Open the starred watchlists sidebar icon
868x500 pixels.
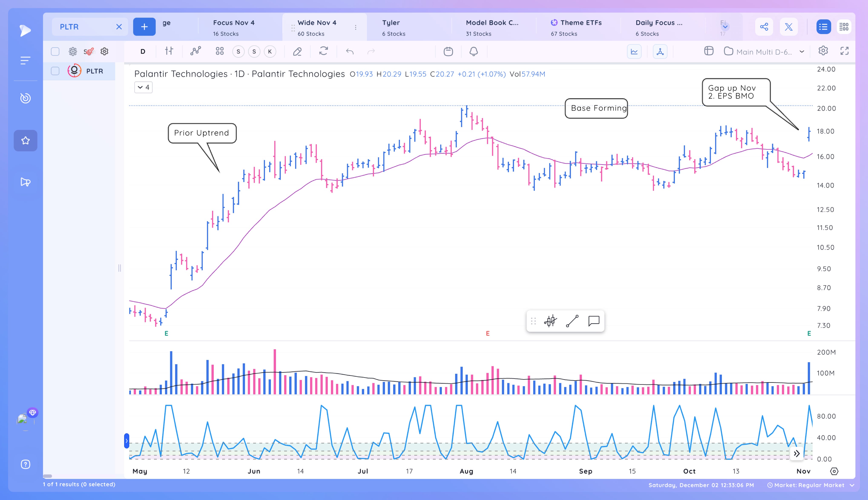coord(25,140)
